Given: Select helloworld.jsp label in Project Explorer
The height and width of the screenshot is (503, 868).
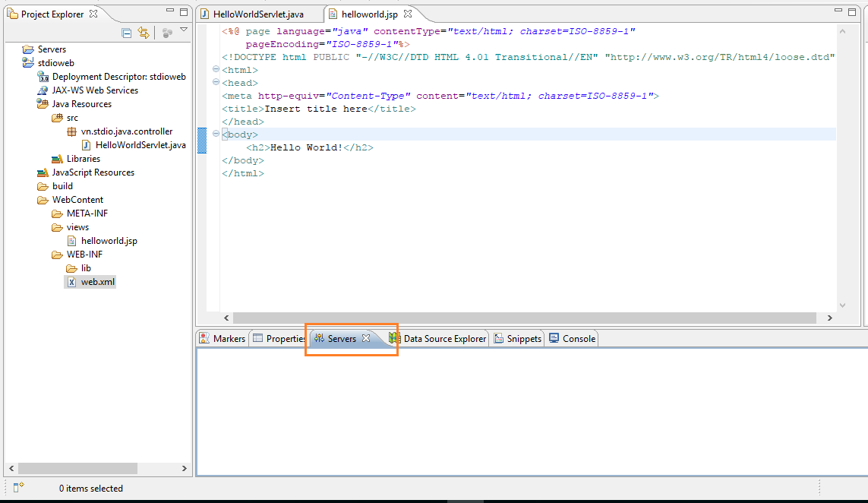Looking at the screenshot, I should 109,241.
